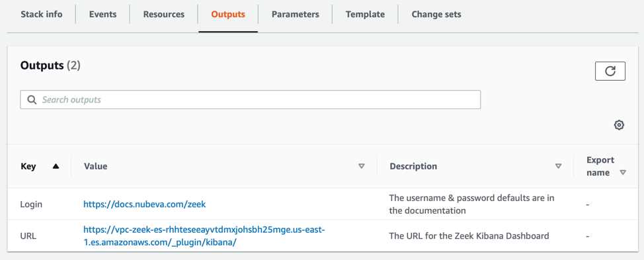
Task: Click the Key column header
Action: [x=28, y=166]
